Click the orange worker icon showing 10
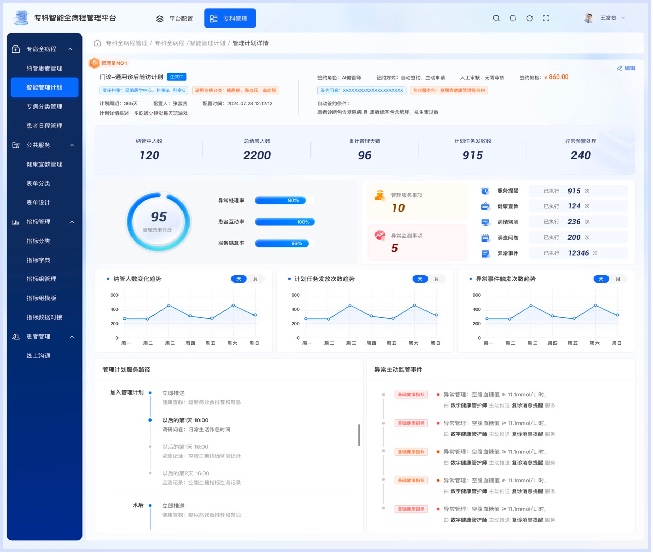Image resolution: width=653 pixels, height=553 pixels. point(380,195)
